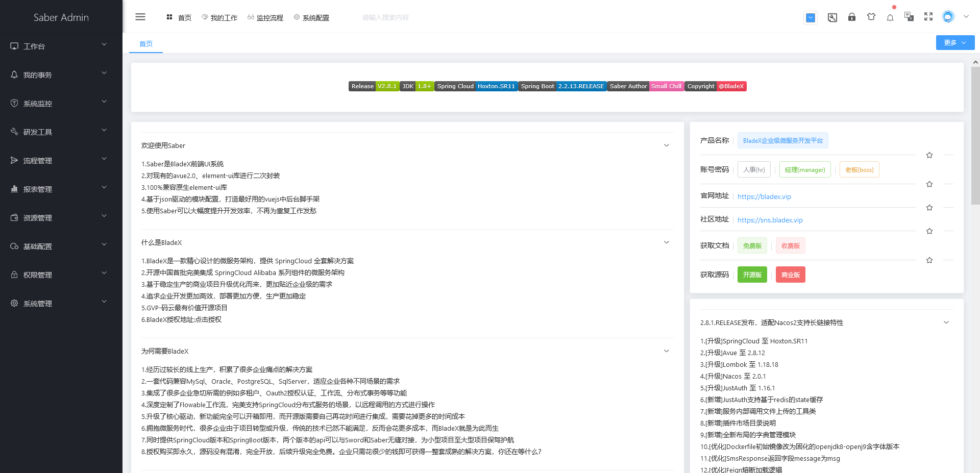
Task: Click star icon on divider under 账号密码
Action: (x=929, y=184)
